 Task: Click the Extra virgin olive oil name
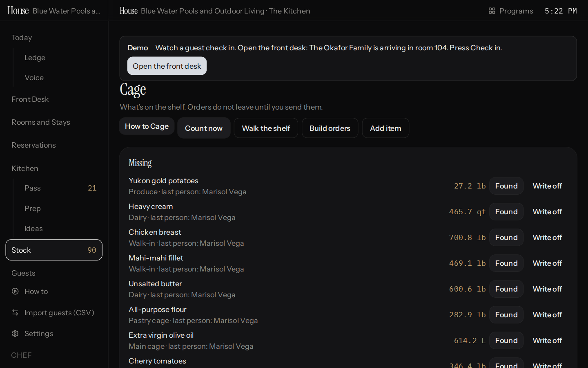(161, 335)
